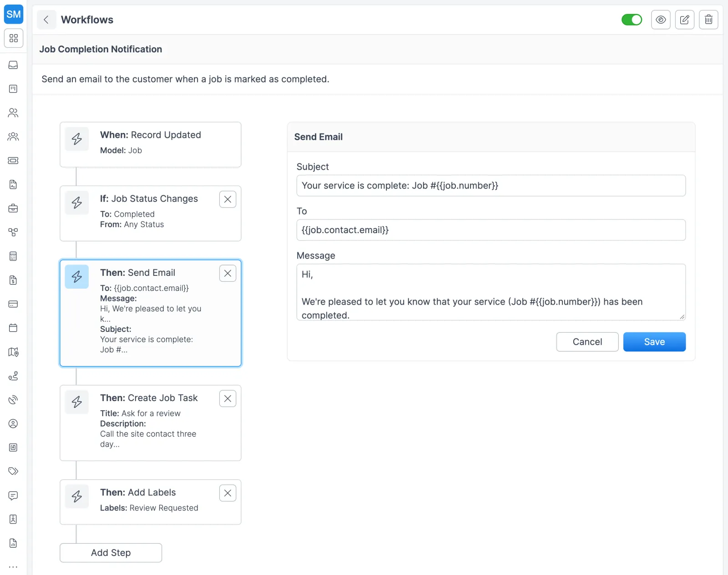Open the ticket icon in sidebar

[x=13, y=160]
